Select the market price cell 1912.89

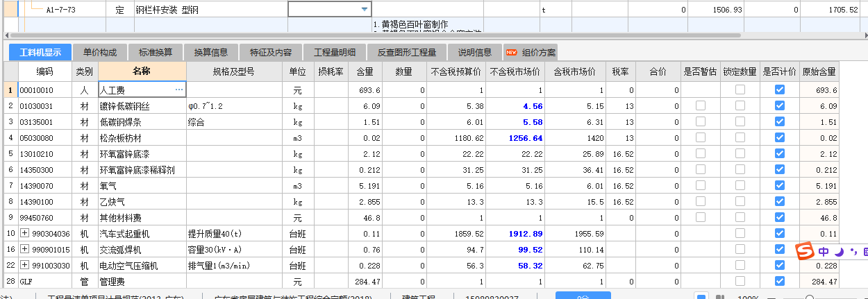point(515,234)
